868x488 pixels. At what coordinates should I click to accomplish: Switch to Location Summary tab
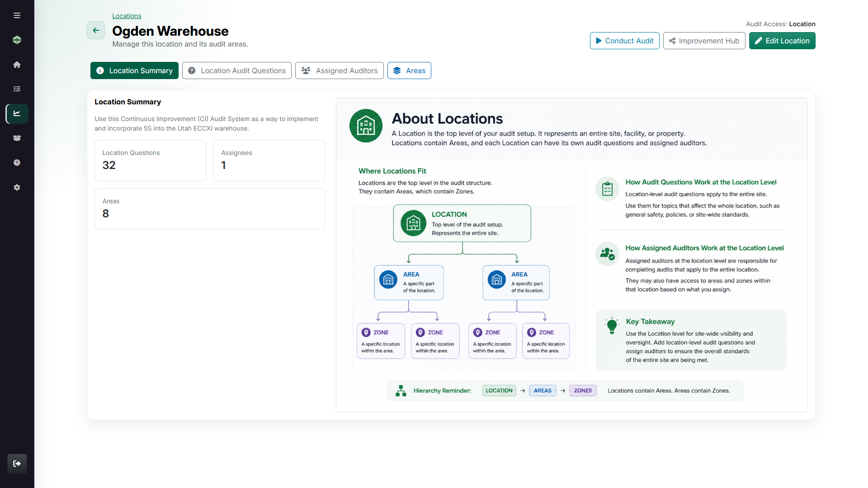(134, 70)
